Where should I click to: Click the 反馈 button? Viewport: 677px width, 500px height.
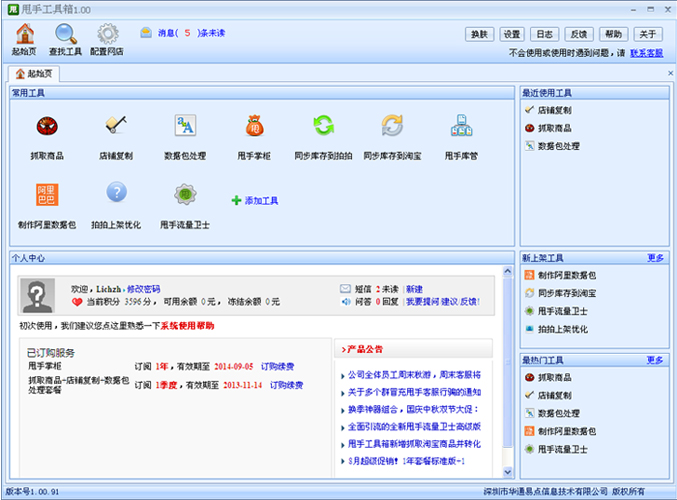click(x=579, y=34)
